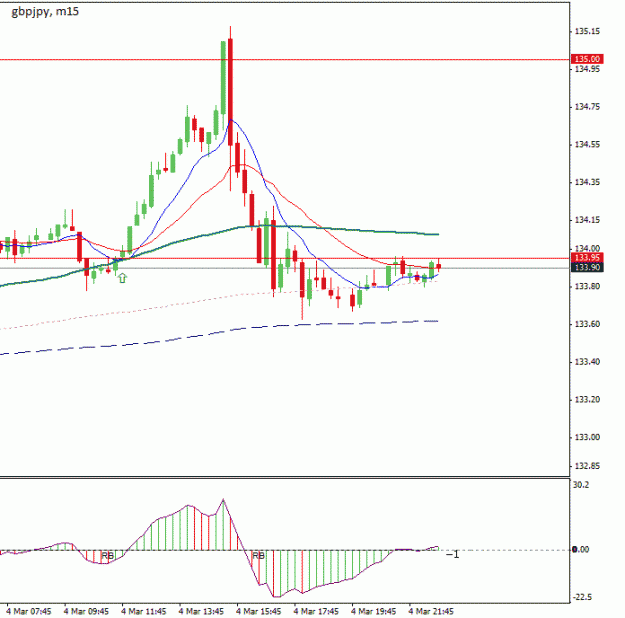625x618 pixels.
Task: Click the RB label near 10:30 on oscillator
Action: point(108,555)
